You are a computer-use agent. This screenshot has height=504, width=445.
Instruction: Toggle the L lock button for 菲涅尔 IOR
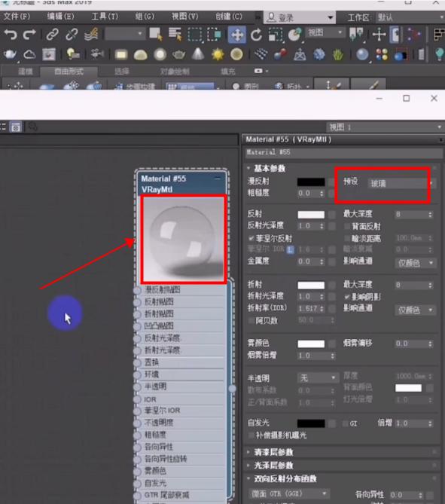pyautogui.click(x=290, y=250)
